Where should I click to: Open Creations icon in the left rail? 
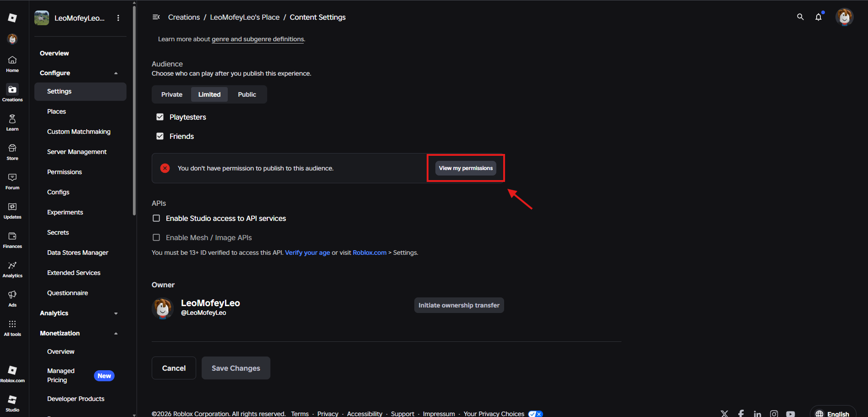pyautogui.click(x=12, y=93)
